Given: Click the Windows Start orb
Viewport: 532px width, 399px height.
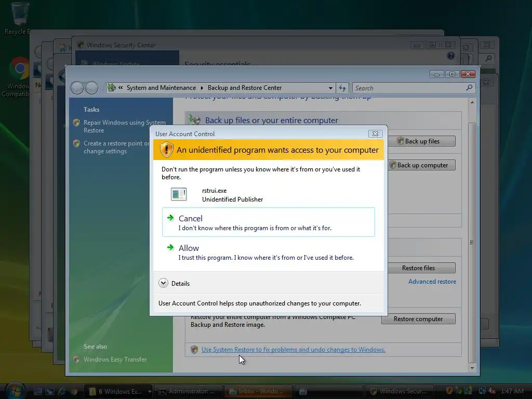Looking at the screenshot, I should click(x=15, y=390).
